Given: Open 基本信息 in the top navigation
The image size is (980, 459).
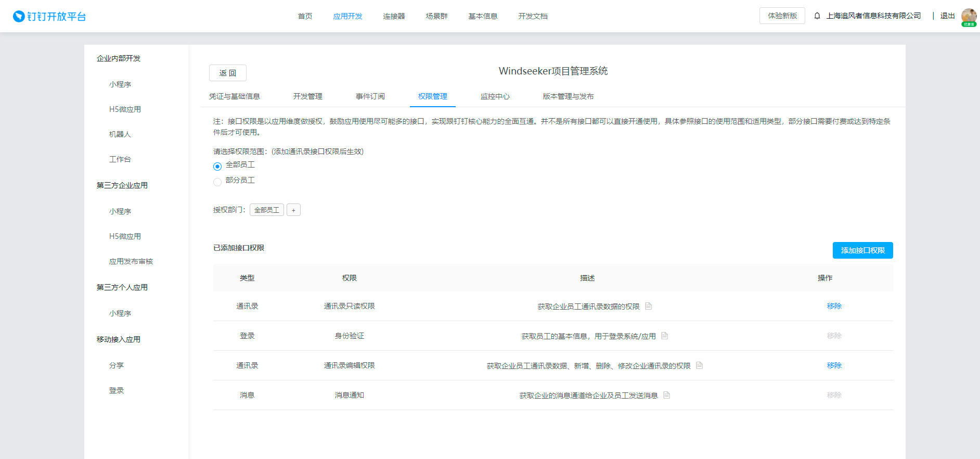Looking at the screenshot, I should pos(483,16).
